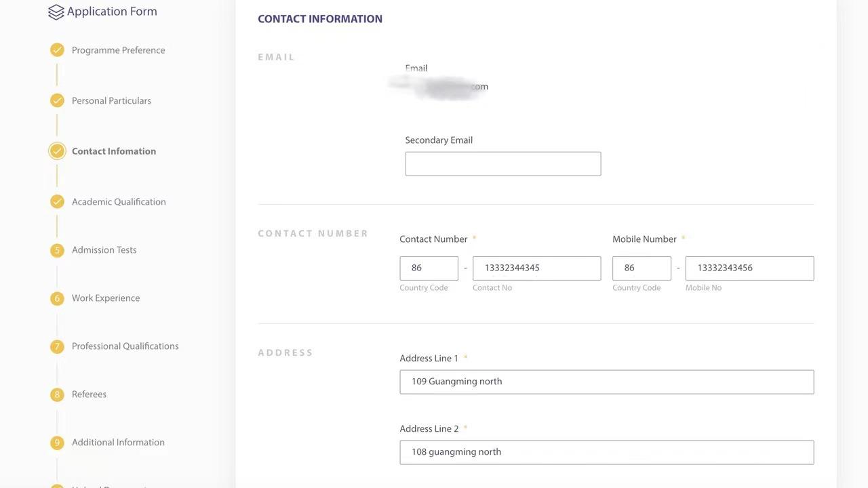This screenshot has height=488, width=868.
Task: Click step 6 Work Experience circle
Action: (57, 298)
